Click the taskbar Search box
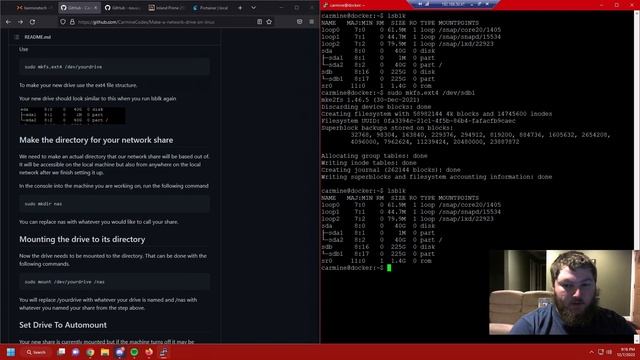This screenshot has height=360, width=640. 36,352
